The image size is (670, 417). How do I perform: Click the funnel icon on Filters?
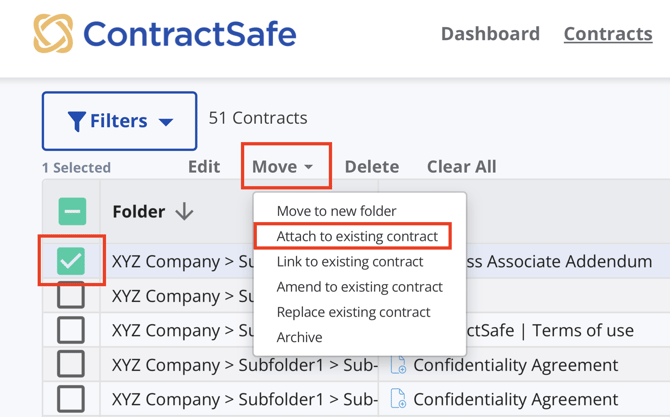tap(76, 121)
